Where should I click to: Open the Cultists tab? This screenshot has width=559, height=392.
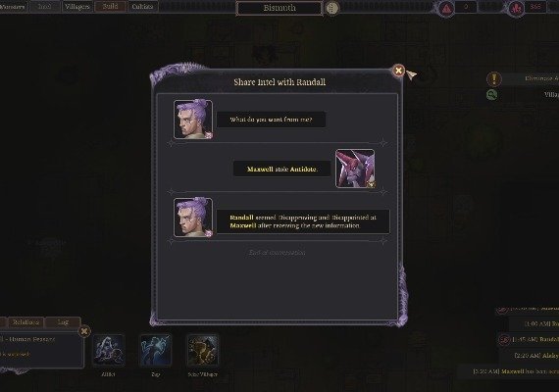(142, 7)
